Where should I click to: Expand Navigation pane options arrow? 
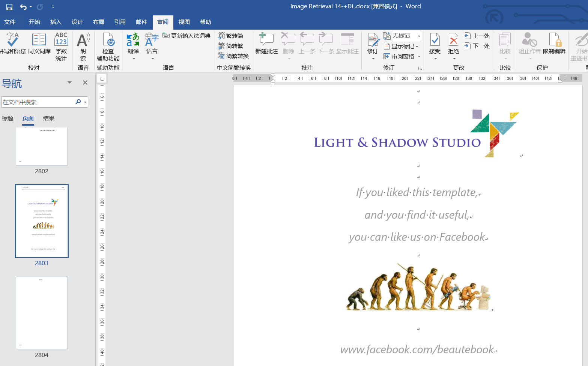point(69,82)
